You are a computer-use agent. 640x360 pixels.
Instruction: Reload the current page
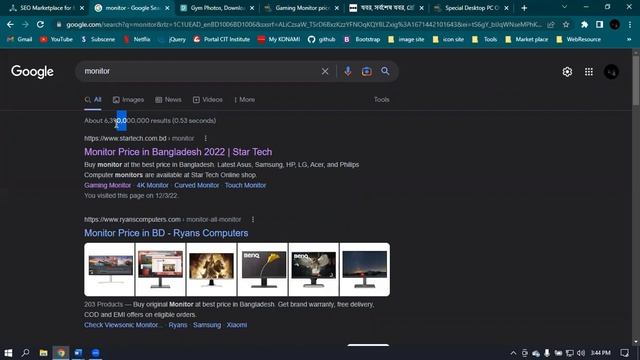coord(40,24)
